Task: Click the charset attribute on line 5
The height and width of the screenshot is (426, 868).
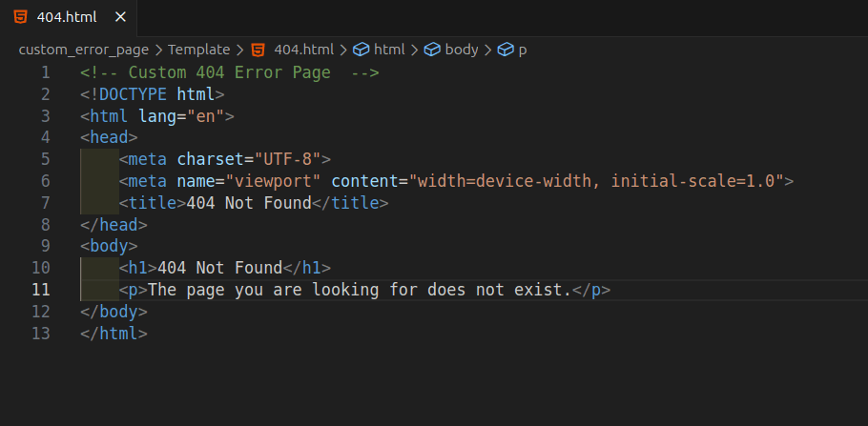Action: [211, 159]
